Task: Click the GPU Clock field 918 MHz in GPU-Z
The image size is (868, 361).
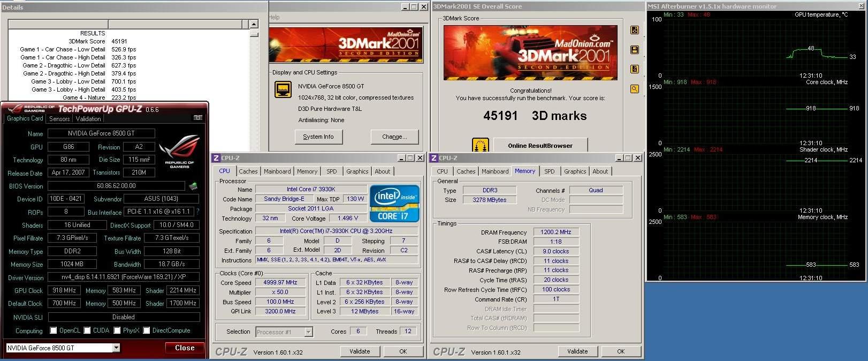Action: (64, 290)
